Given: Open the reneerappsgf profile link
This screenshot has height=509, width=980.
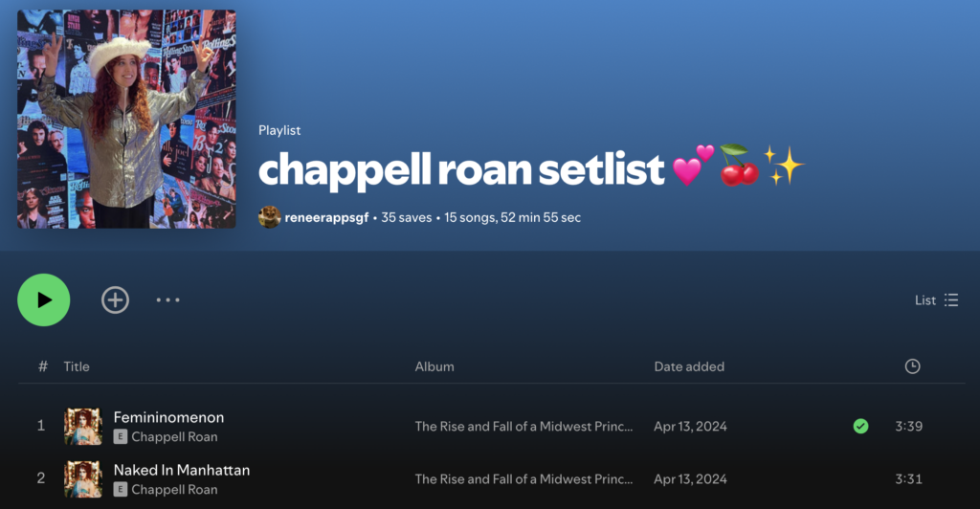Looking at the screenshot, I should (326, 217).
